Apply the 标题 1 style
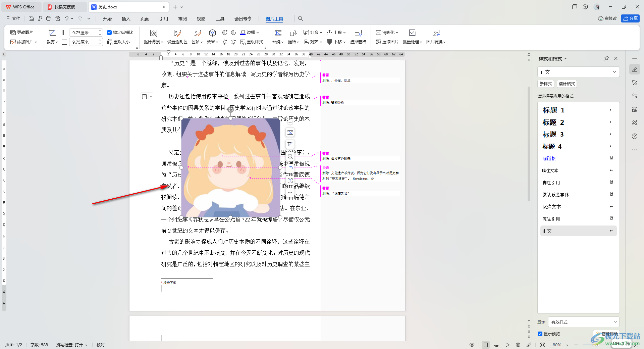Viewport: 644px width, 349px height. 578,110
